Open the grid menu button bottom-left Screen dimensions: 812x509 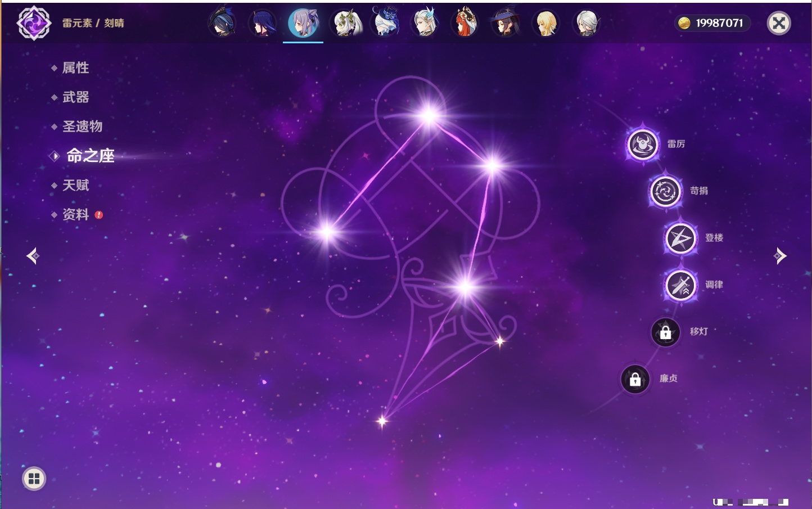point(34,479)
